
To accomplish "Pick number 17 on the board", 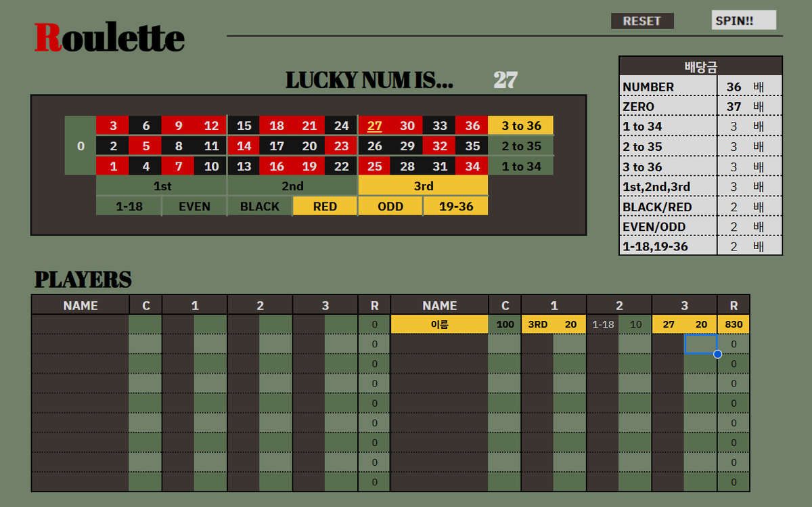I will pyautogui.click(x=276, y=146).
